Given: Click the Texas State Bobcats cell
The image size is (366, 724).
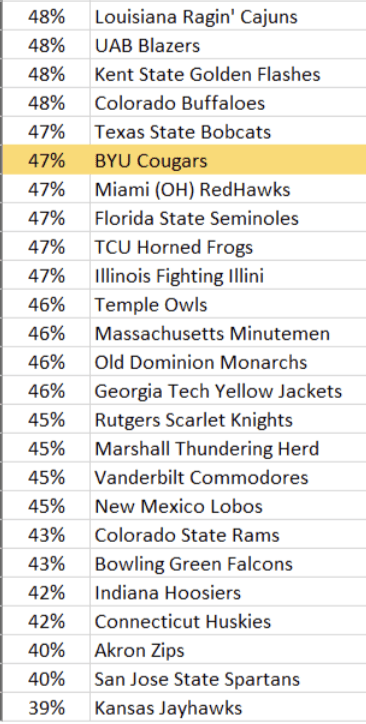Looking at the screenshot, I should (x=228, y=132).
